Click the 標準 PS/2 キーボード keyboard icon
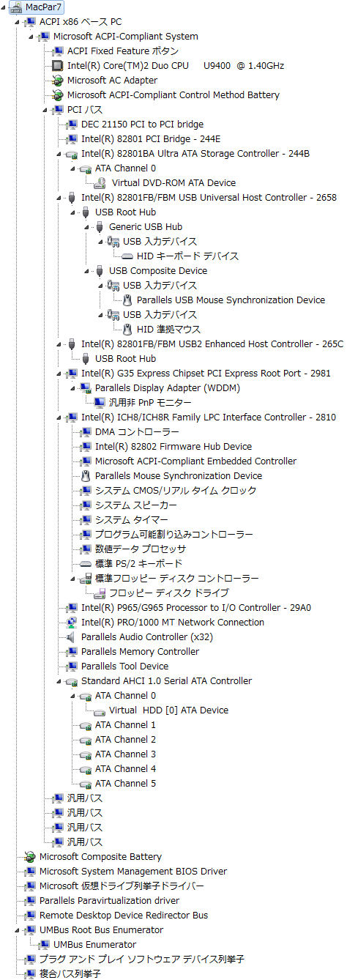Viewport: 347px width, 980px height. pyautogui.click(x=86, y=564)
